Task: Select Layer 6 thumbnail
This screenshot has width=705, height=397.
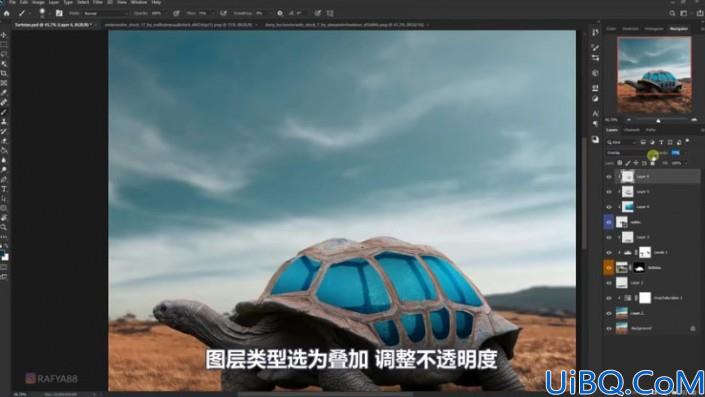Action: coord(628,177)
